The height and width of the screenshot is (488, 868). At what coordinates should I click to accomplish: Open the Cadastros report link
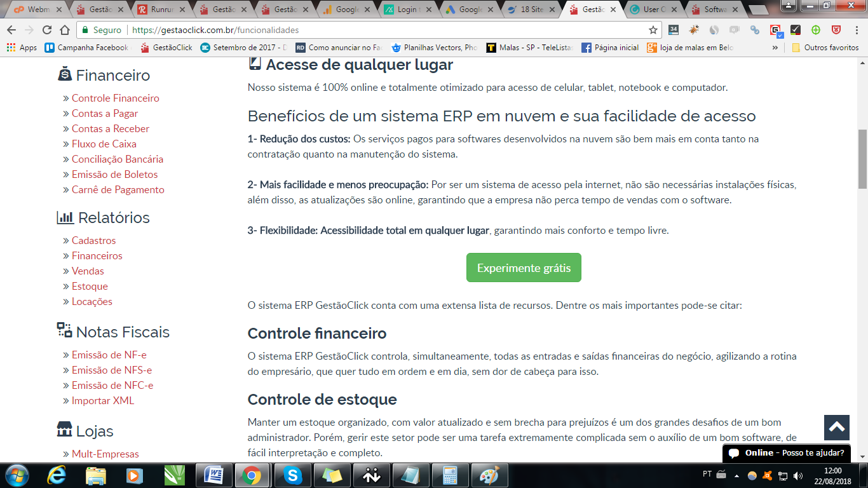pos(94,240)
